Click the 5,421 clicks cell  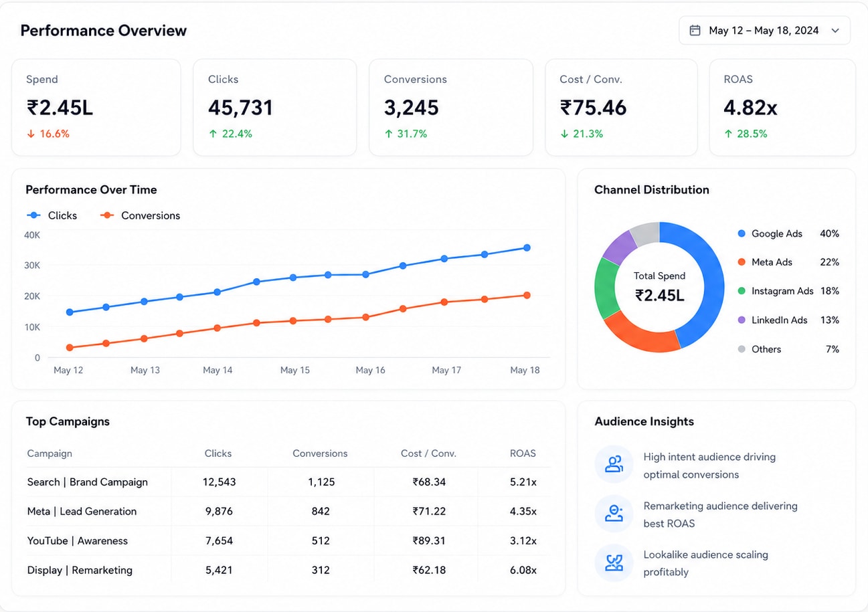point(219,571)
